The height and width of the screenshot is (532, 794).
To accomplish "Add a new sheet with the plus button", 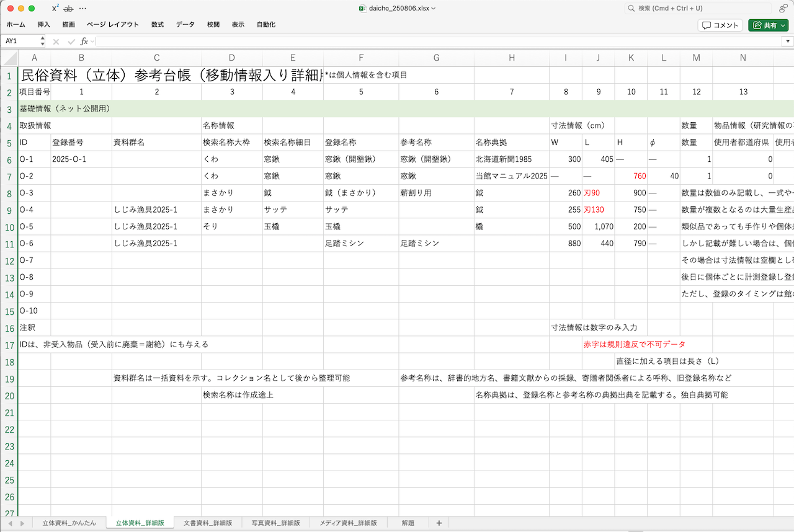I will pos(438,523).
